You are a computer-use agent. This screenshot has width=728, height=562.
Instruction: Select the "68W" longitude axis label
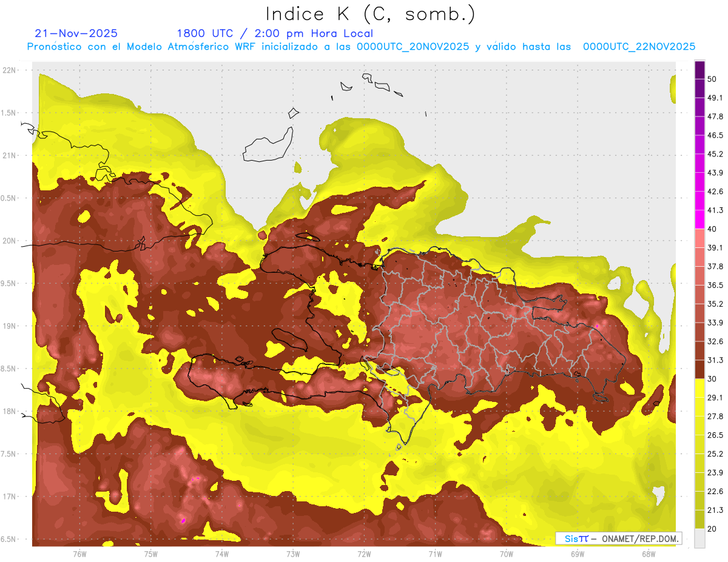point(649,554)
